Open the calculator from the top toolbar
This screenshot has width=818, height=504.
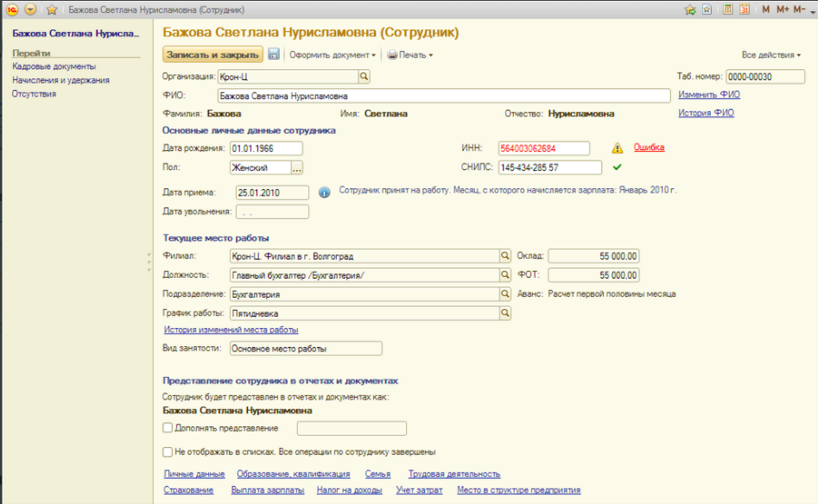click(728, 9)
